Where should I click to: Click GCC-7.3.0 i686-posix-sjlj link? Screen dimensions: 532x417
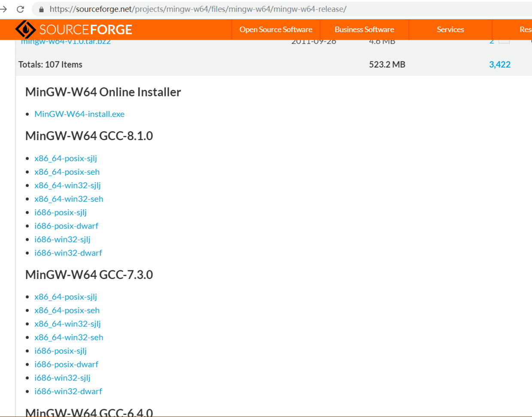(x=60, y=351)
